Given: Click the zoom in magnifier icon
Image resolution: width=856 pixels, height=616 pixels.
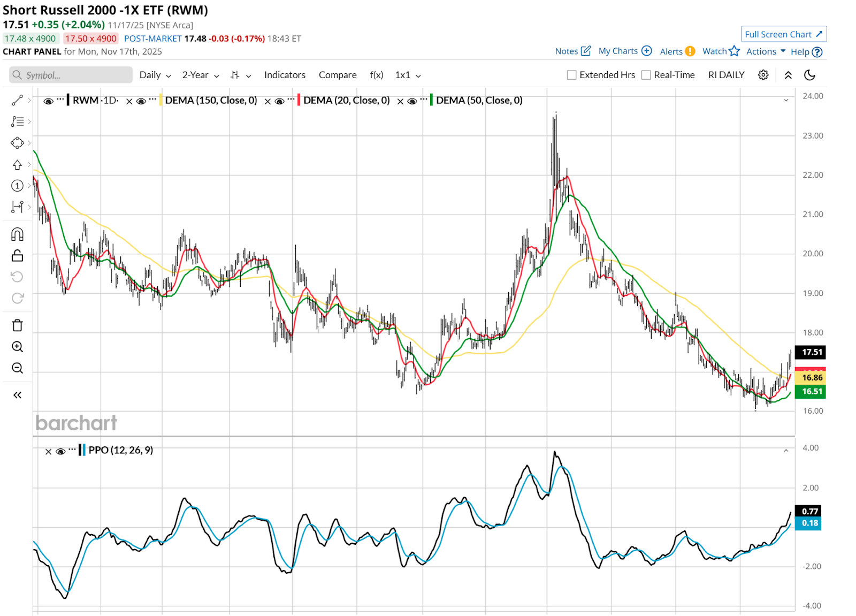Looking at the screenshot, I should 17,347.
